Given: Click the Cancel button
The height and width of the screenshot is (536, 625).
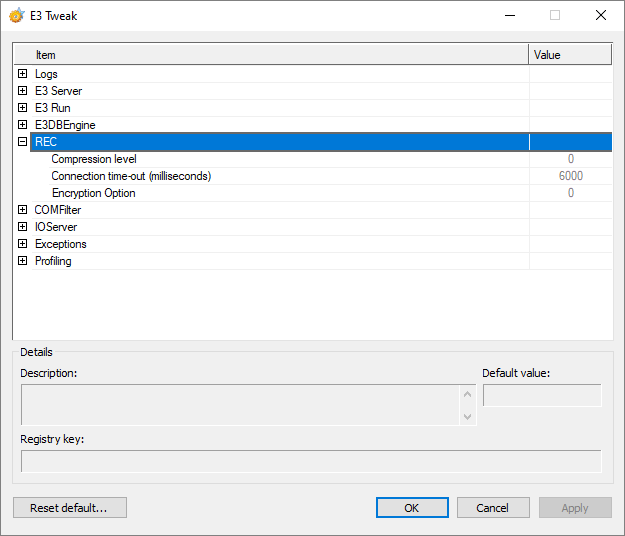Looking at the screenshot, I should (493, 508).
